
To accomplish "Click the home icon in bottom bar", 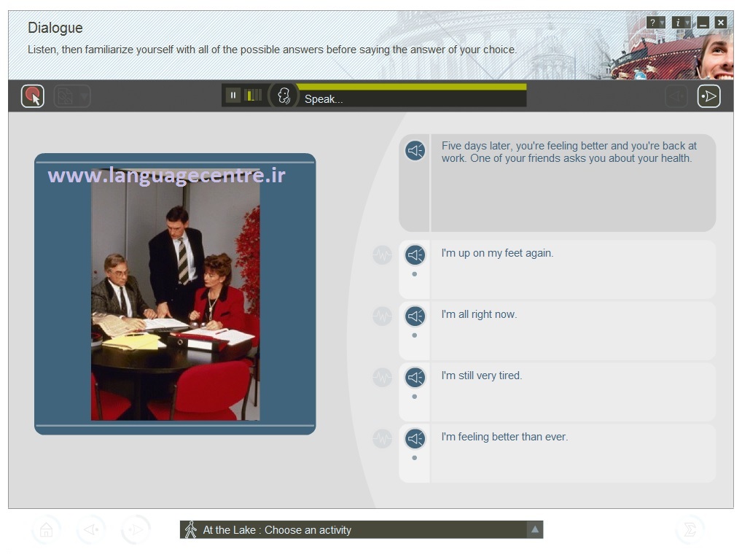I will 47,529.
